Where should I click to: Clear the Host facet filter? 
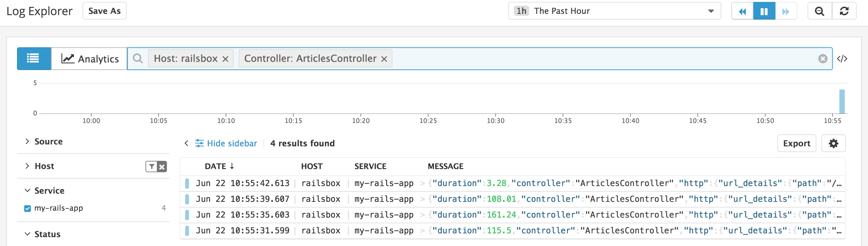point(162,166)
